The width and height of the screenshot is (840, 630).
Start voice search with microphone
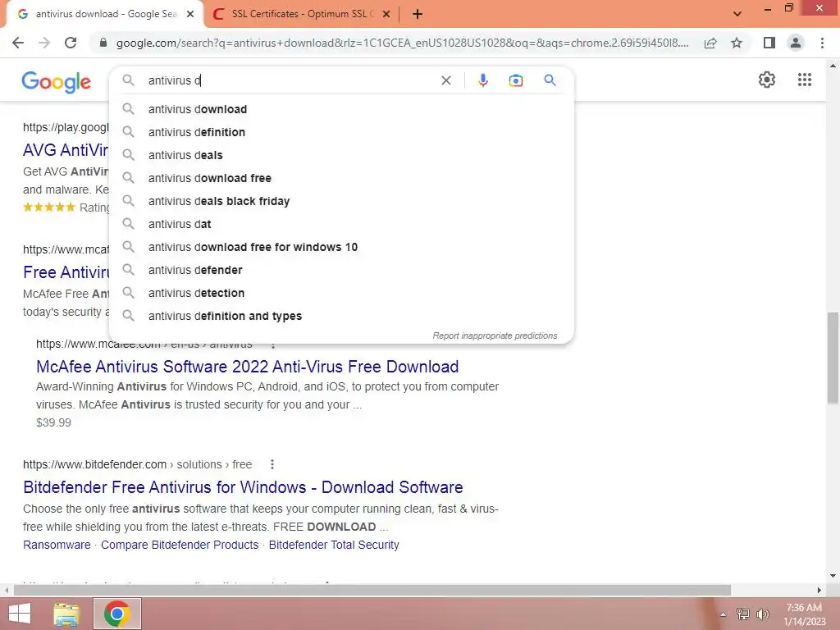[x=482, y=80]
